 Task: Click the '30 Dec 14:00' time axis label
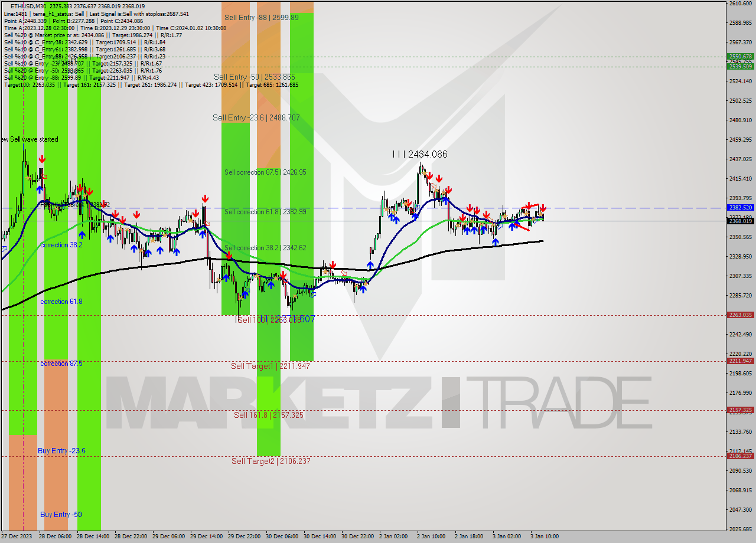coord(320,537)
